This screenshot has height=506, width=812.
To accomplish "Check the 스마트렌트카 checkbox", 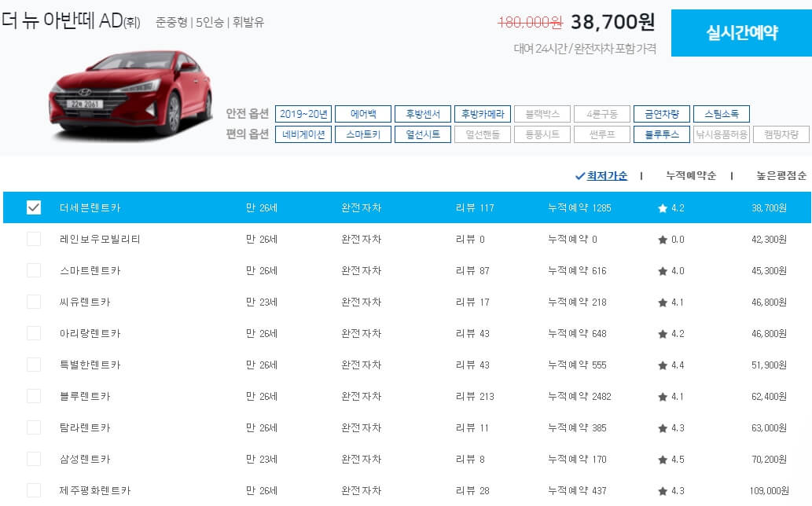I will (x=33, y=270).
